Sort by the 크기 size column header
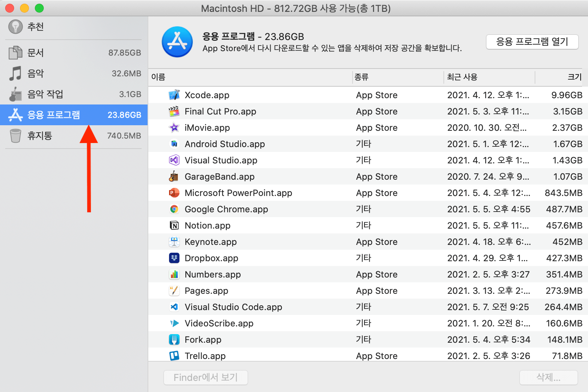588x392 pixels. 575,77
